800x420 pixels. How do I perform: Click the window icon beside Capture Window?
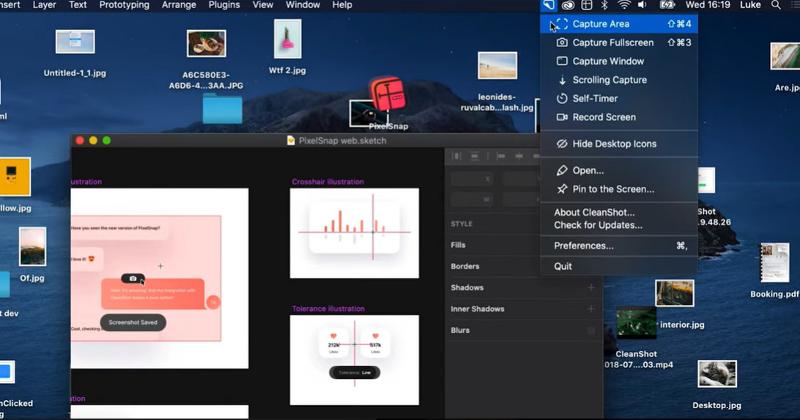(562, 61)
